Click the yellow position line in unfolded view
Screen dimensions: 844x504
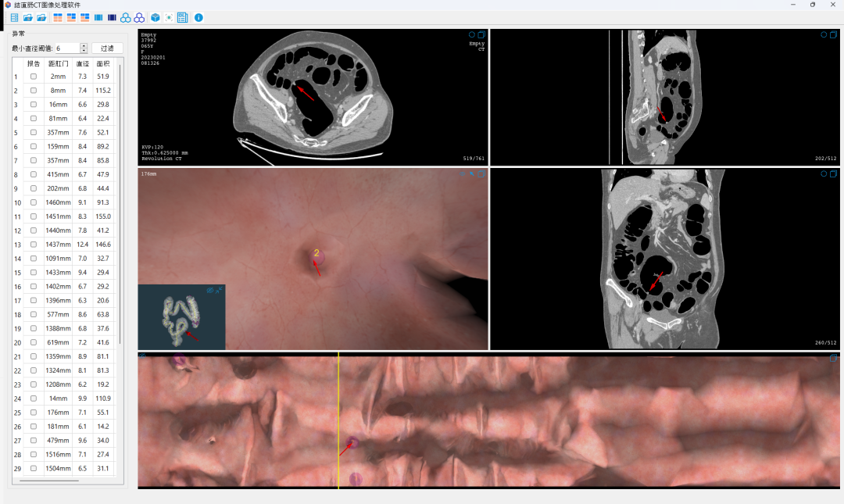[x=338, y=421]
